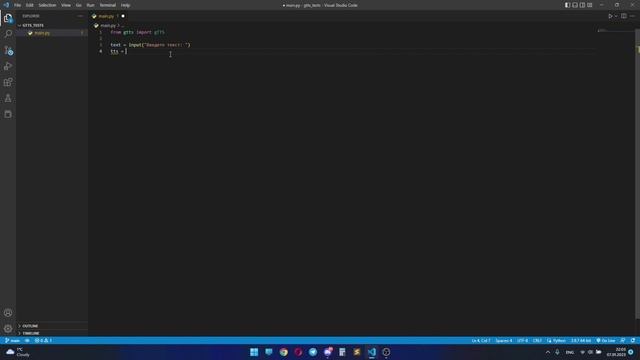Open the Terminal menu
Screen dimensions: 640x360
pos(108,5)
